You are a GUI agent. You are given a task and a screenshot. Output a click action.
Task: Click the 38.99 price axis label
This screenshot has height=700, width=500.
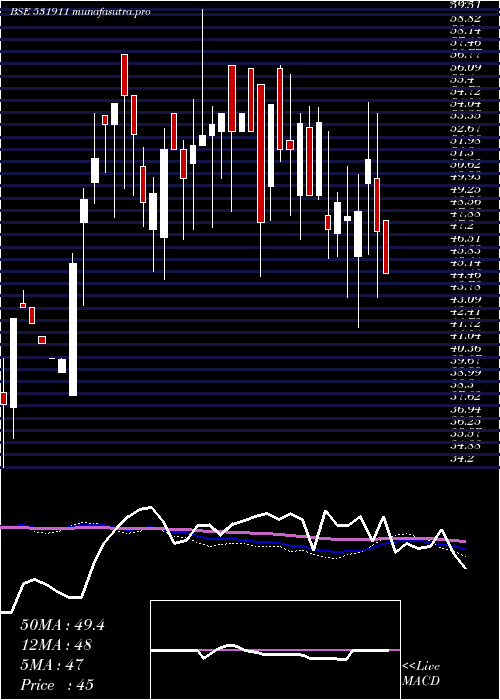pos(466,373)
